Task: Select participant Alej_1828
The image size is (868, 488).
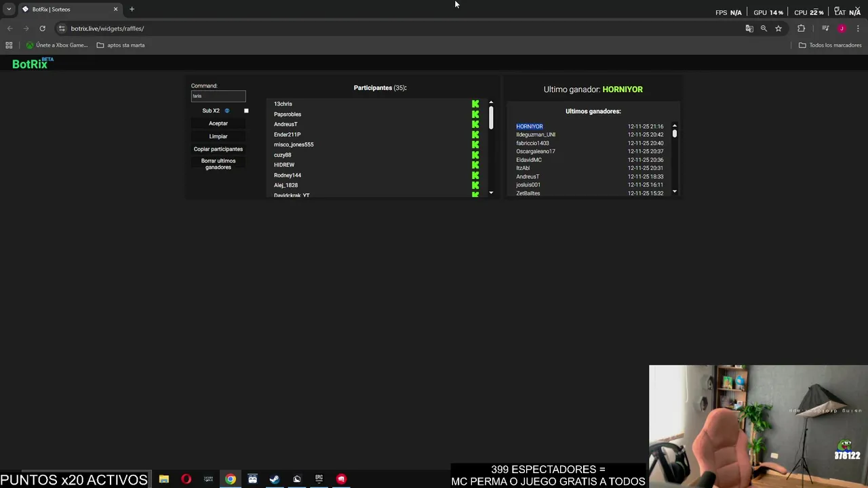Action: 285,185
